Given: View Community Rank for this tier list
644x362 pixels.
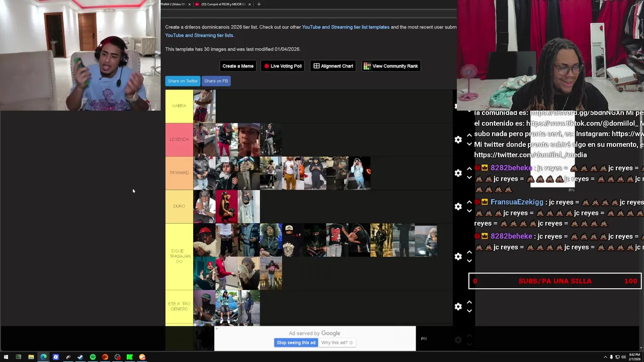Looking at the screenshot, I should [391, 66].
